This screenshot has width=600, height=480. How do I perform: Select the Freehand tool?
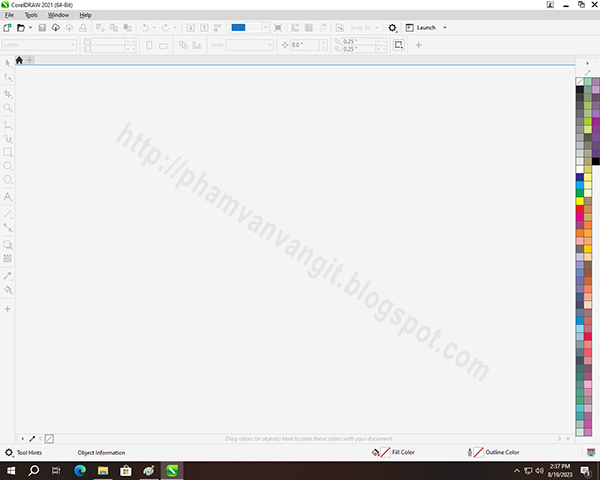8,125
